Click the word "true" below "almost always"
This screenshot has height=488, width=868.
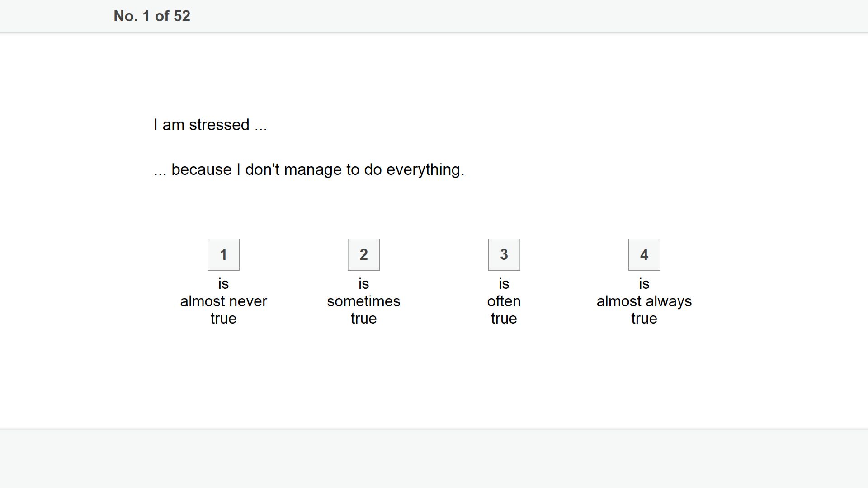coord(644,318)
